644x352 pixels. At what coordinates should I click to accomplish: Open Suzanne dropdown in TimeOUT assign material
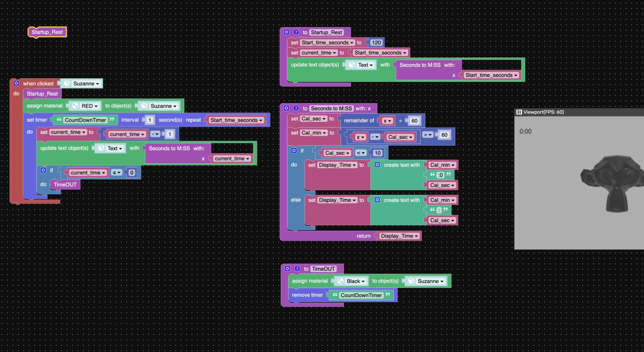click(x=430, y=281)
